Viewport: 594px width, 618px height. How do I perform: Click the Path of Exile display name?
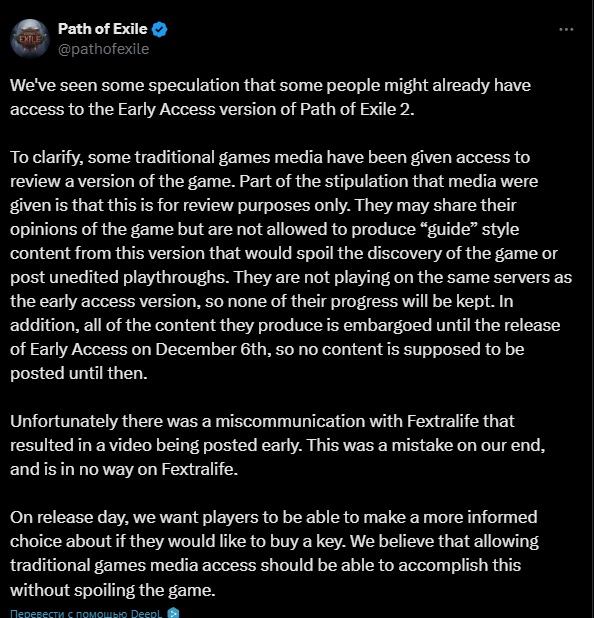102,29
